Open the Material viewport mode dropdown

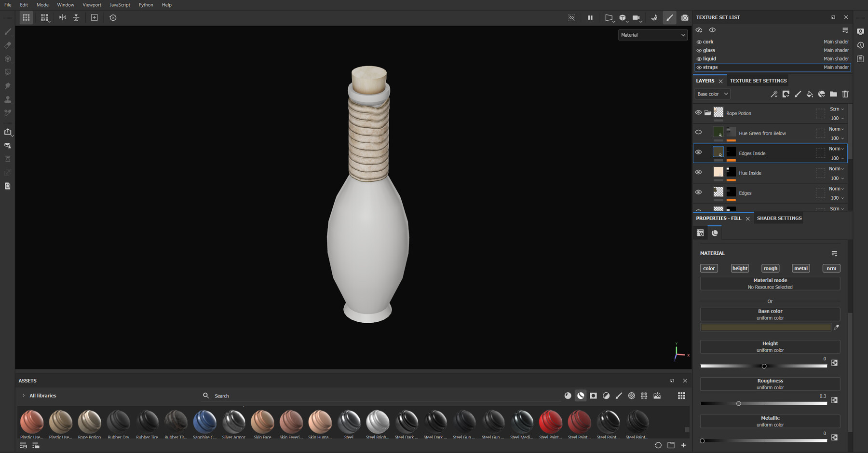652,35
